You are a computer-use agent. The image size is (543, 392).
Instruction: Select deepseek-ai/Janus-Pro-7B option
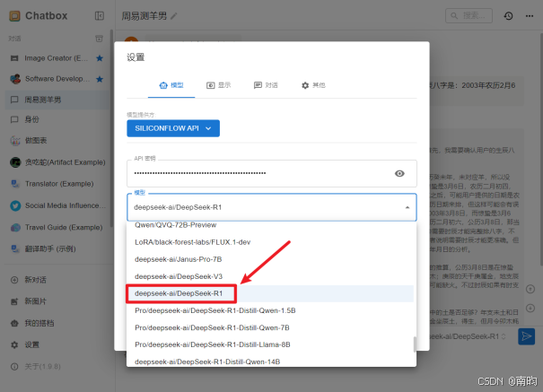pyautogui.click(x=271, y=259)
